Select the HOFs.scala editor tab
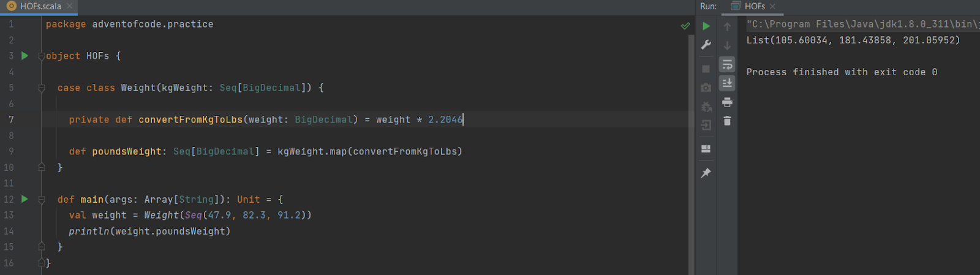The width and height of the screenshot is (980, 275). tap(39, 6)
